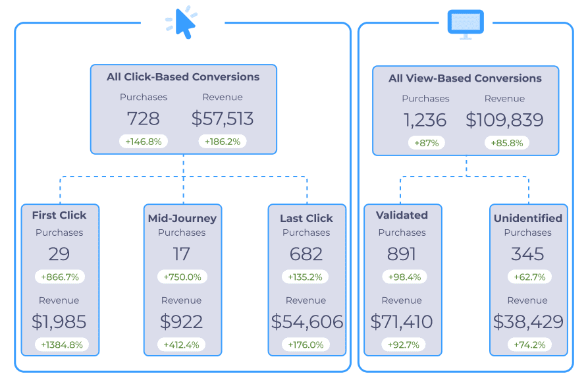Open the Unidentified conversions card
This screenshot has height=388, width=588.
pos(528,279)
